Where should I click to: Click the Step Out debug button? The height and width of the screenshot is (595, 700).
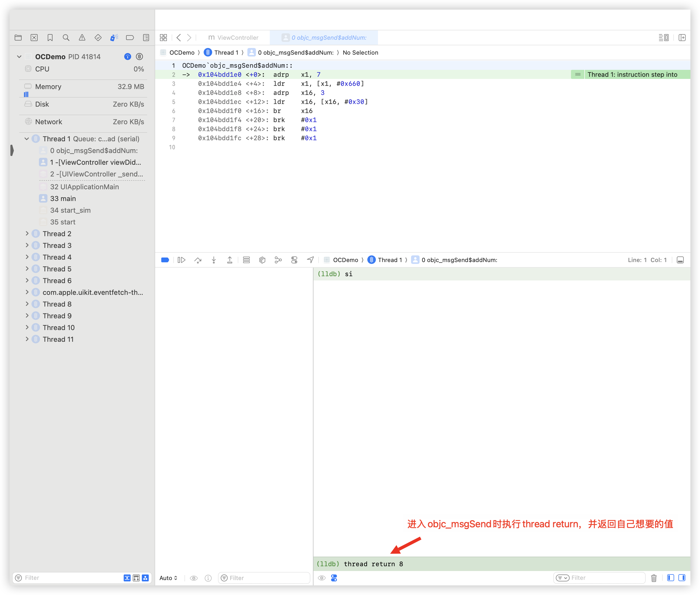pyautogui.click(x=230, y=260)
